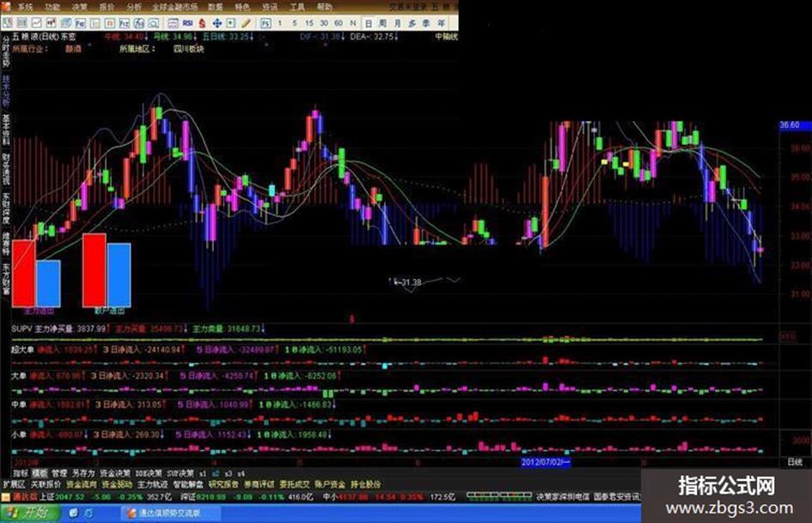Click the blue 散户进出 bar

tap(119, 275)
